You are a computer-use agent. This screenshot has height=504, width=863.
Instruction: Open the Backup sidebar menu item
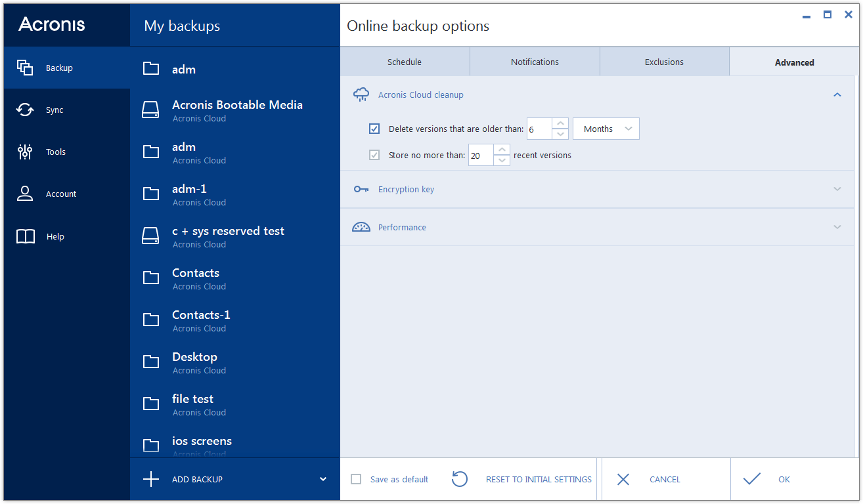(x=67, y=68)
